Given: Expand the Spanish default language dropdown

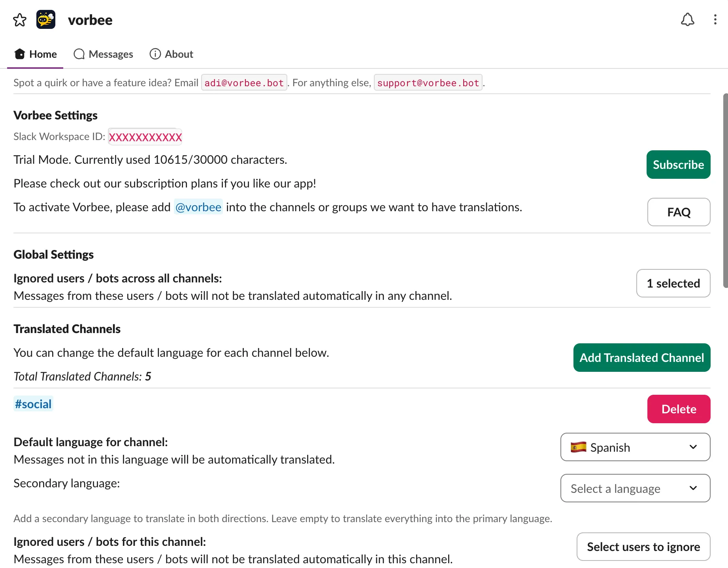Looking at the screenshot, I should pos(635,447).
